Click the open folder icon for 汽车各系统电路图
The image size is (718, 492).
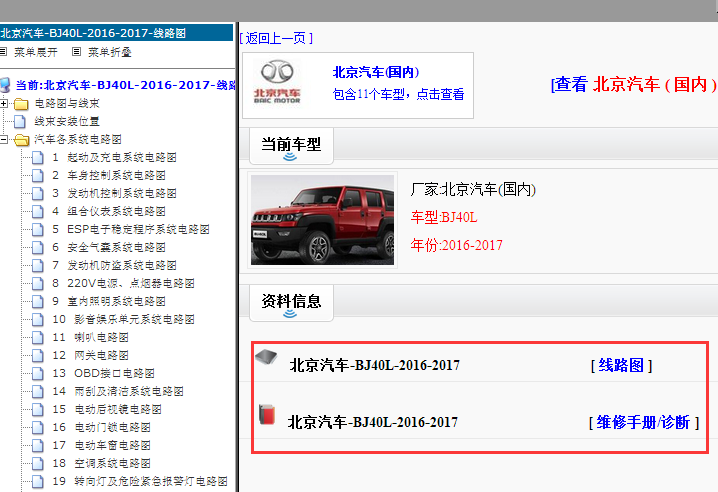pyautogui.click(x=21, y=140)
